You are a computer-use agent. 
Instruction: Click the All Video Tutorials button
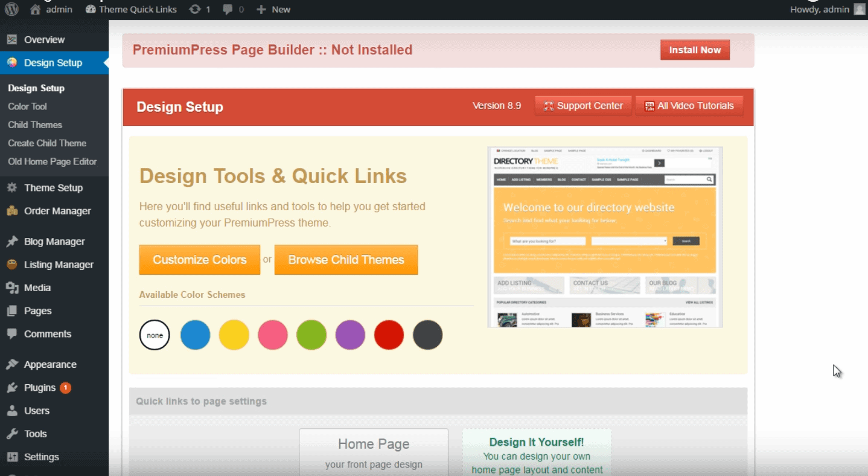tap(689, 106)
